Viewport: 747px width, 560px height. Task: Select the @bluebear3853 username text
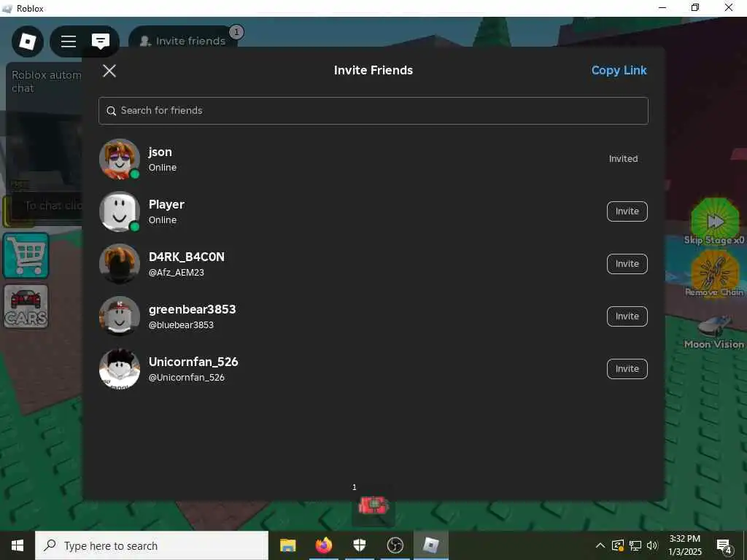pyautogui.click(x=181, y=324)
